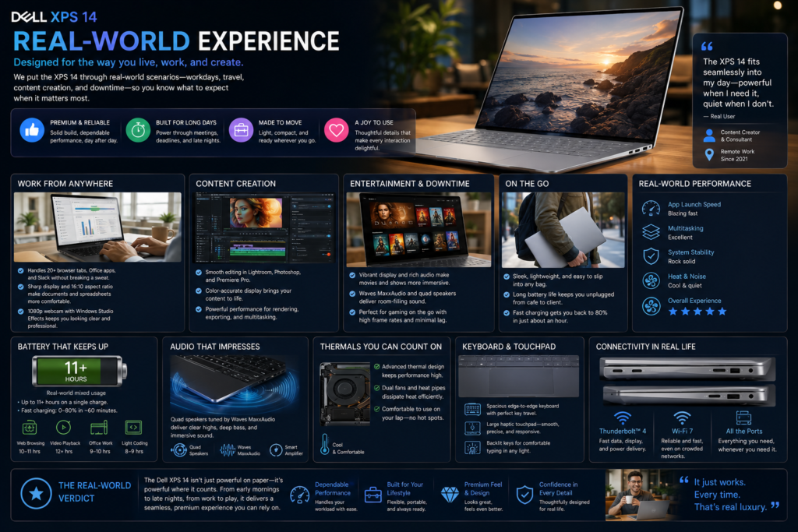Click the On The Go person carrying laptop photo
Screen dimensions: 798x532
click(563, 230)
